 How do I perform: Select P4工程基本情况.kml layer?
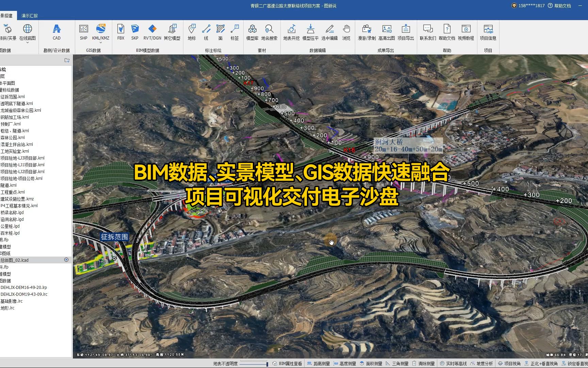(19, 205)
